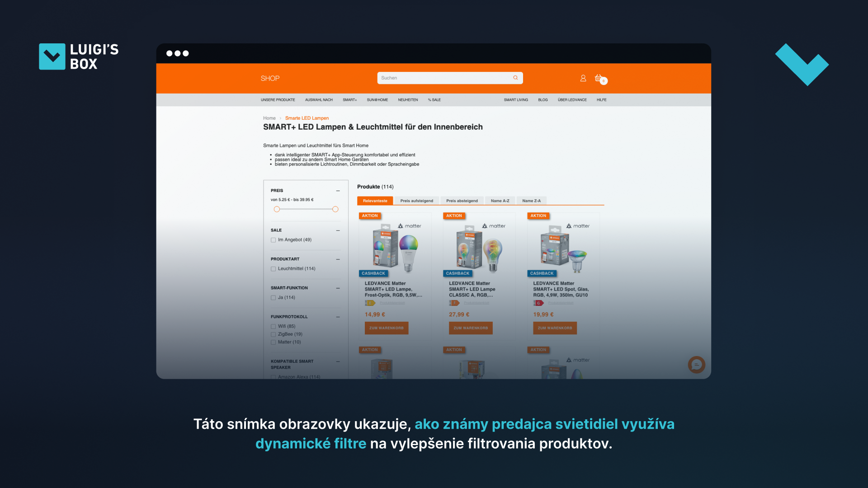Collapse the Funkprotokoll filter section

pos(338,317)
